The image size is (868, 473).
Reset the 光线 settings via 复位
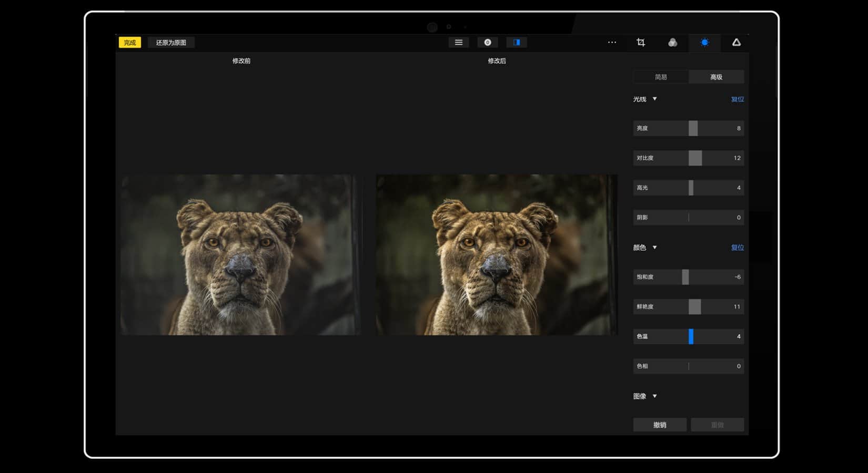(737, 99)
